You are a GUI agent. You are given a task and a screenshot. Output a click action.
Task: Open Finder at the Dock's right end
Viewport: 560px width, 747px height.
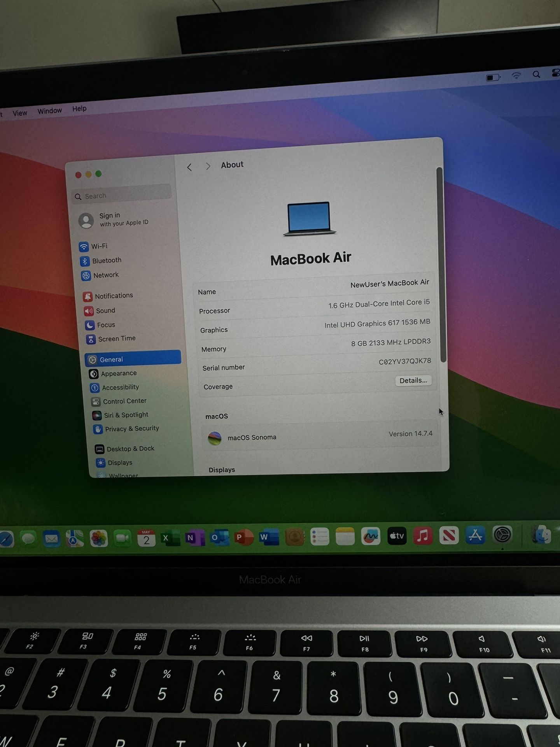tap(541, 534)
